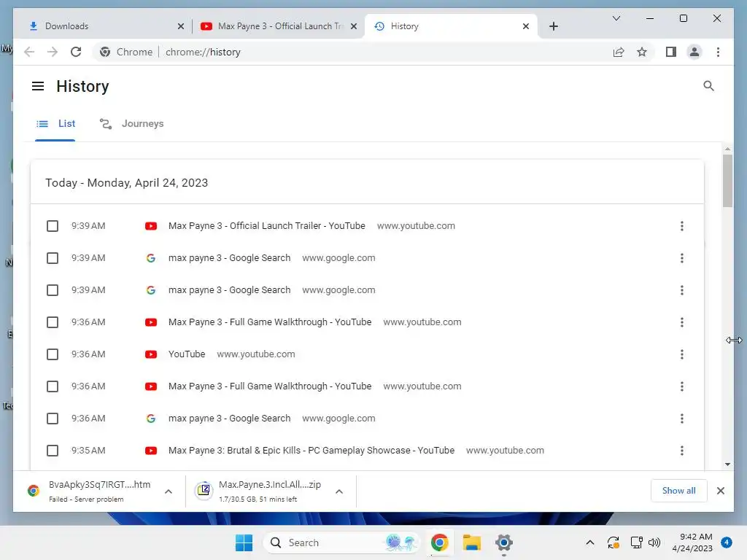
Task: Close the Downloads tab
Action: point(181,26)
